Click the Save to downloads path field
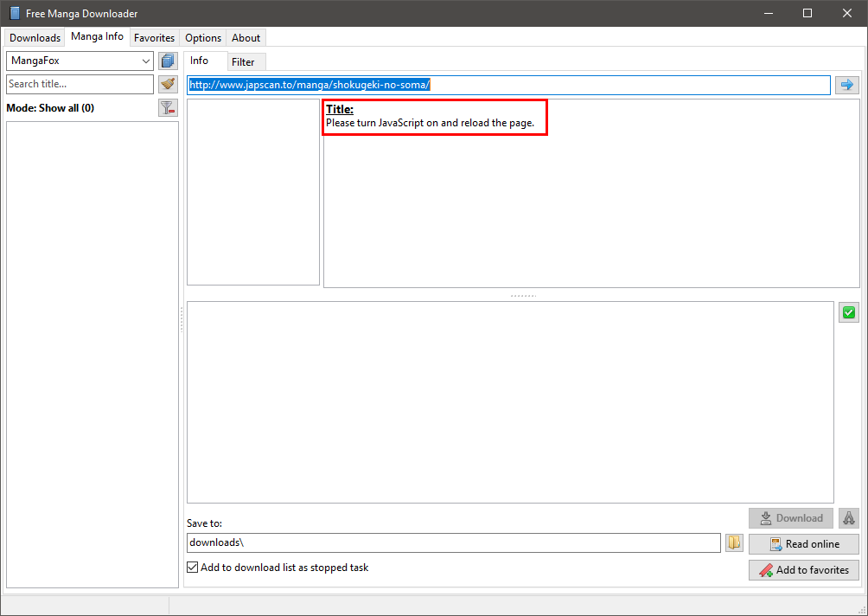Screen dimensions: 868x616 (453, 542)
